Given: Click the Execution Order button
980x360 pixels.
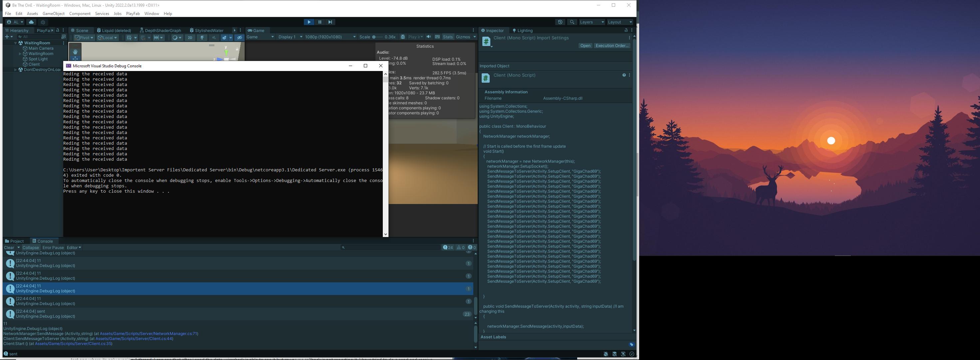Looking at the screenshot, I should 612,46.
